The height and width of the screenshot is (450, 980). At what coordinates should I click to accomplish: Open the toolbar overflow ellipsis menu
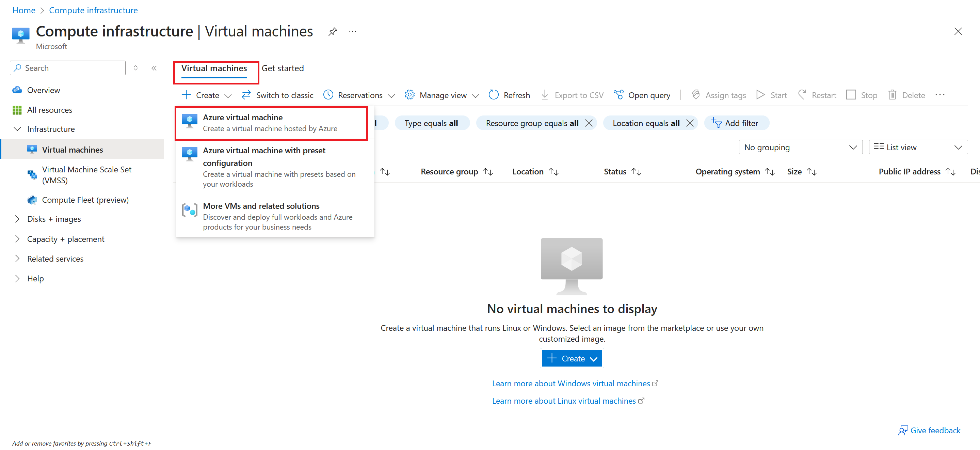tap(940, 95)
